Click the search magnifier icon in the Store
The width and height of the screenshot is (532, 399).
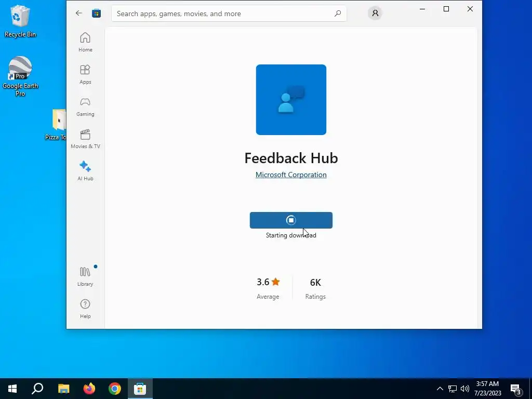pos(338,14)
